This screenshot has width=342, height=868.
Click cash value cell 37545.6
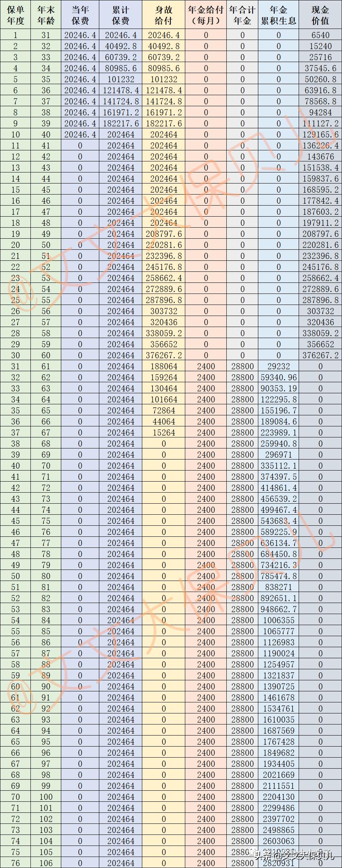[320, 68]
